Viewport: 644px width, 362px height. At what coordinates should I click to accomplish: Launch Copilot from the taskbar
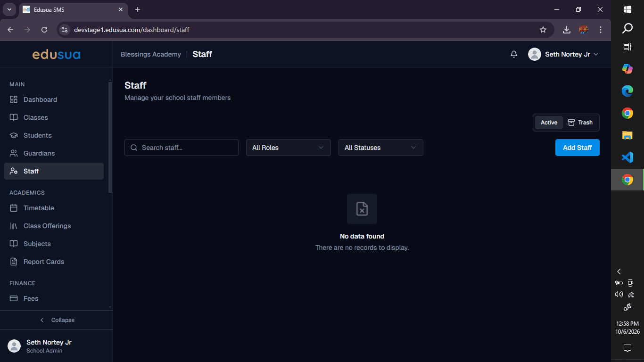coord(627,69)
